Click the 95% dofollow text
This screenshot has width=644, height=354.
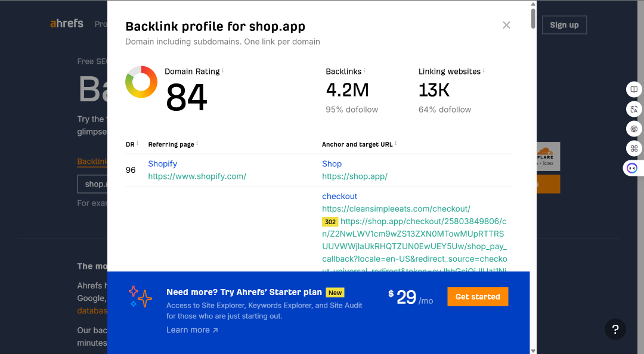[352, 110]
